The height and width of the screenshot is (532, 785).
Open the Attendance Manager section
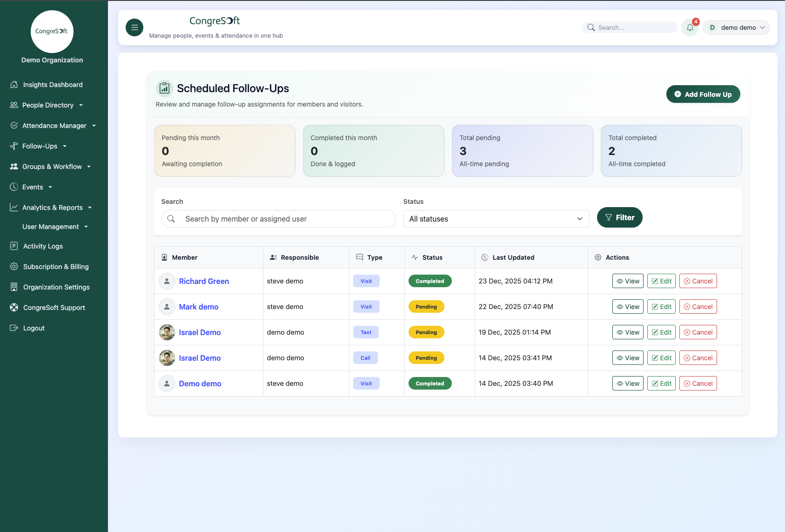click(x=54, y=125)
